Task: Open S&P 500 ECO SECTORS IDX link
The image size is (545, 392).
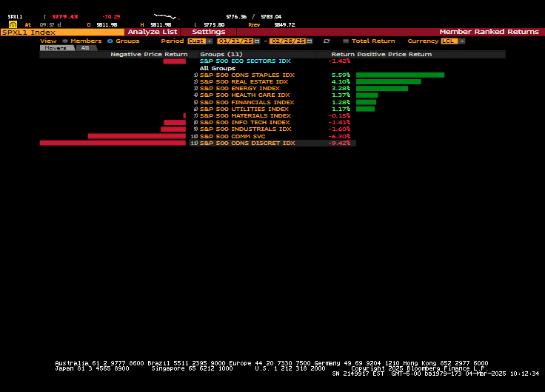Action: pos(245,61)
